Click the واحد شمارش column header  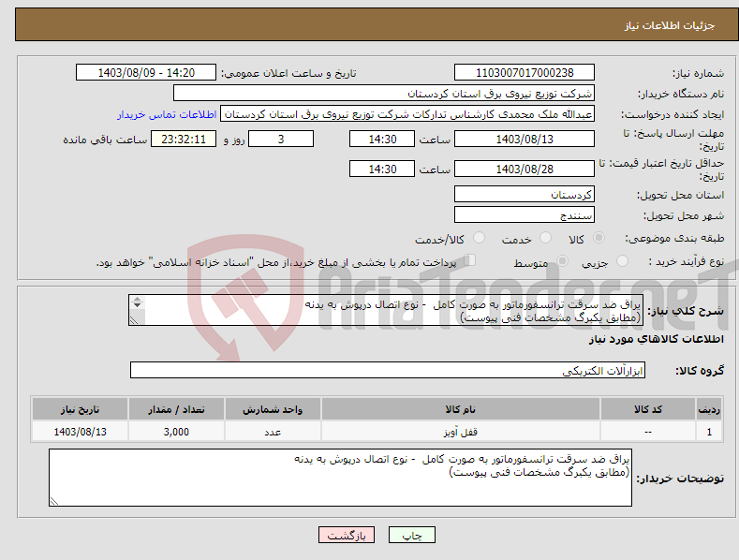(273, 409)
